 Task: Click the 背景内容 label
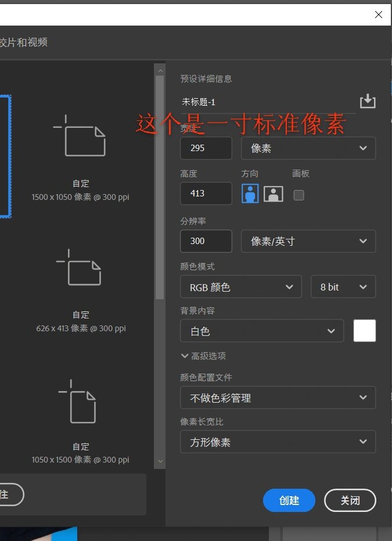pyautogui.click(x=197, y=310)
